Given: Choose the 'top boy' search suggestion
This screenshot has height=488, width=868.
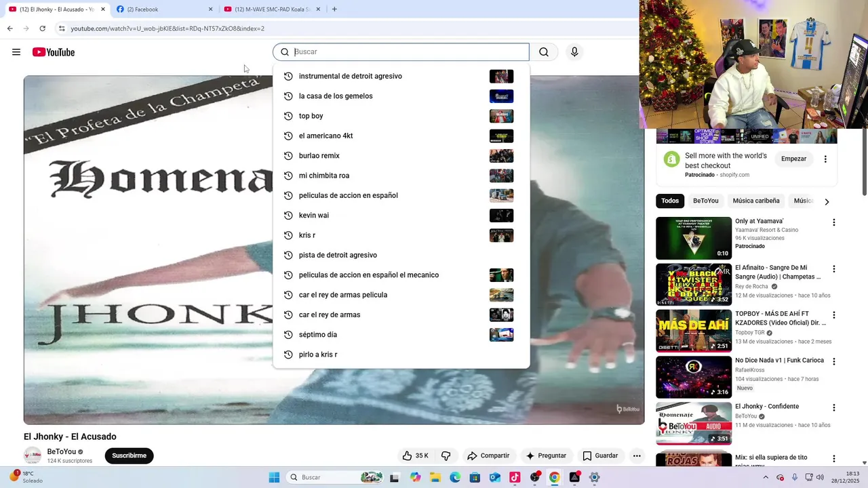Looking at the screenshot, I should (401, 116).
